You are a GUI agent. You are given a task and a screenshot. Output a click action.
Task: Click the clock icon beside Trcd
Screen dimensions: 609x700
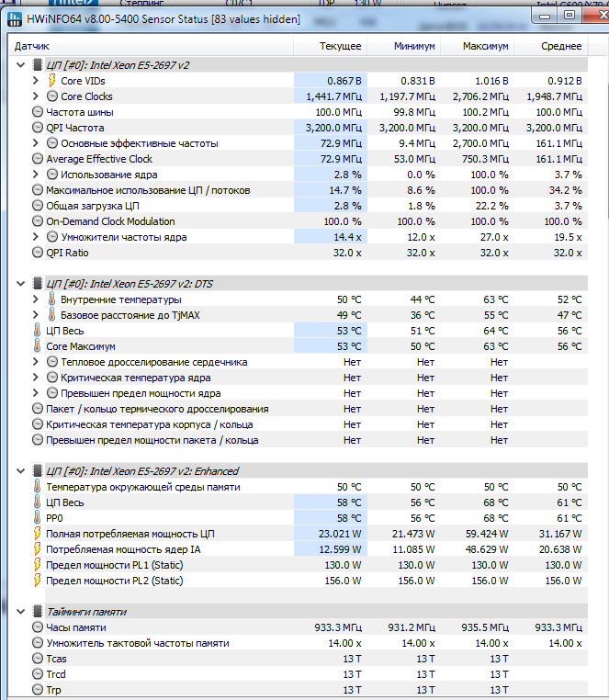(38, 674)
